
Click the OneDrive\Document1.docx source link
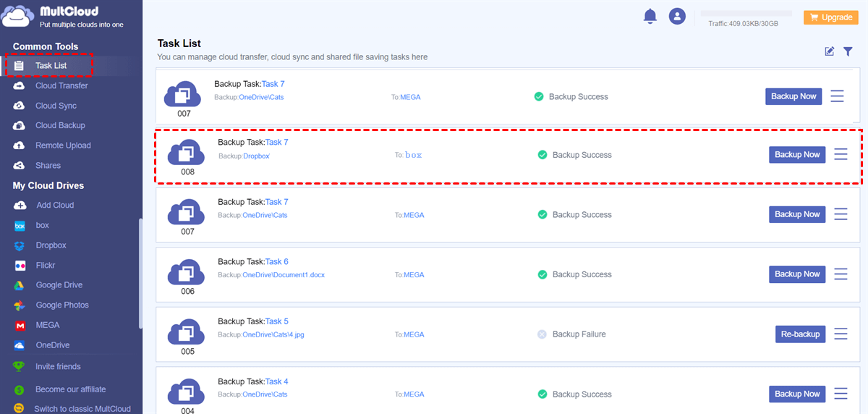[284, 275]
